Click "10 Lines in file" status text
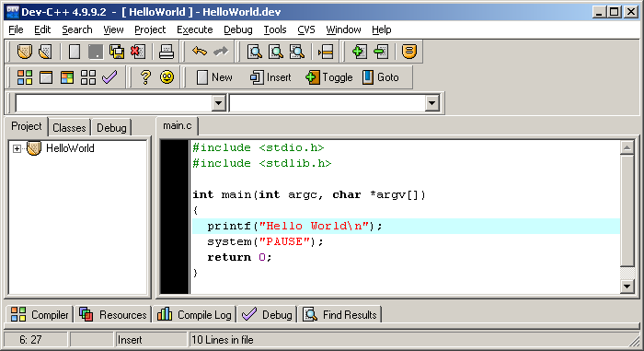Image resolution: width=644 pixels, height=351 pixels. 223,340
